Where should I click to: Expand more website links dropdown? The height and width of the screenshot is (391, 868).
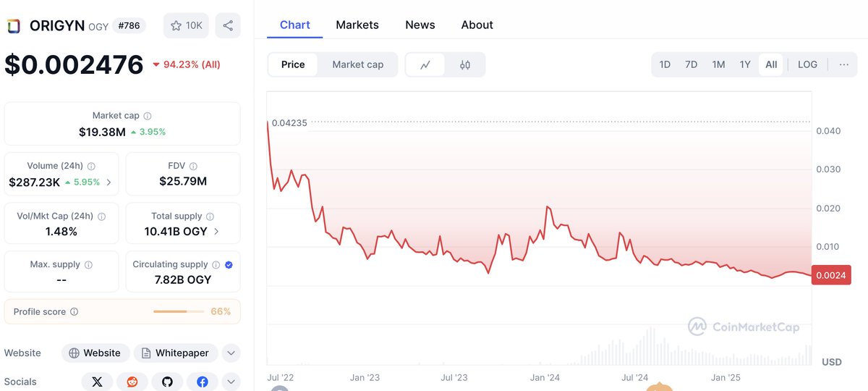click(x=231, y=353)
